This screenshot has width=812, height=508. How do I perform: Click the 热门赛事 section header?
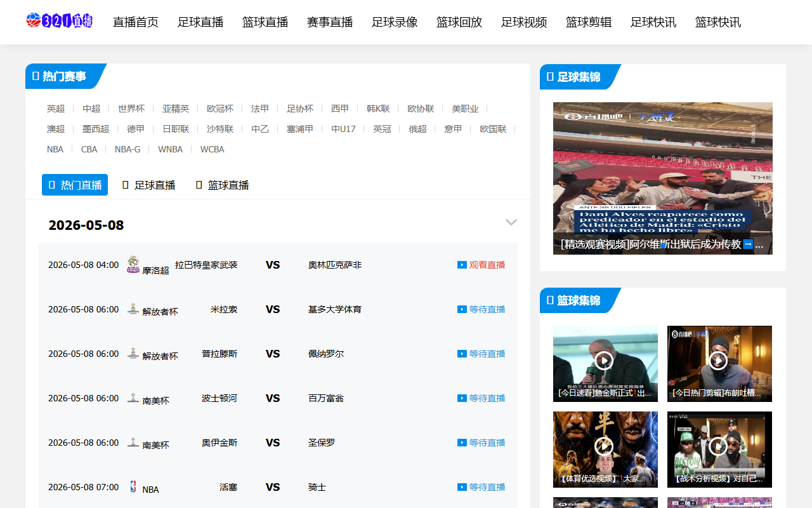click(x=65, y=76)
